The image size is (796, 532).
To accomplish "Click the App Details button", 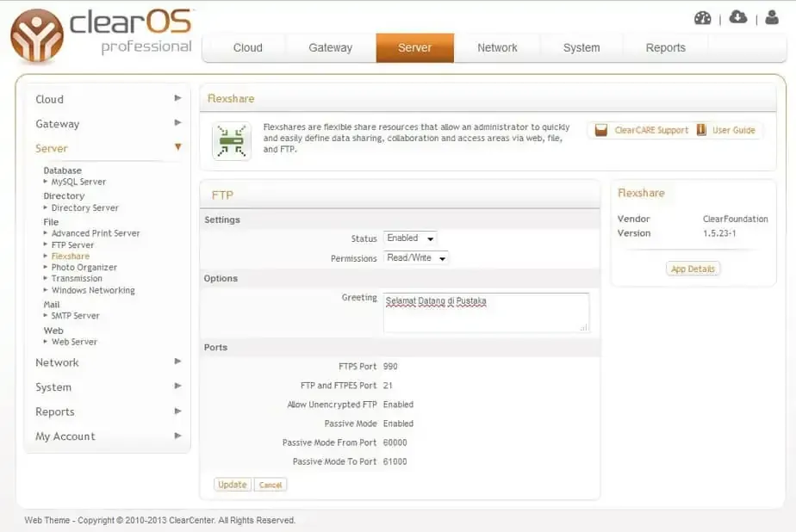I will (693, 269).
